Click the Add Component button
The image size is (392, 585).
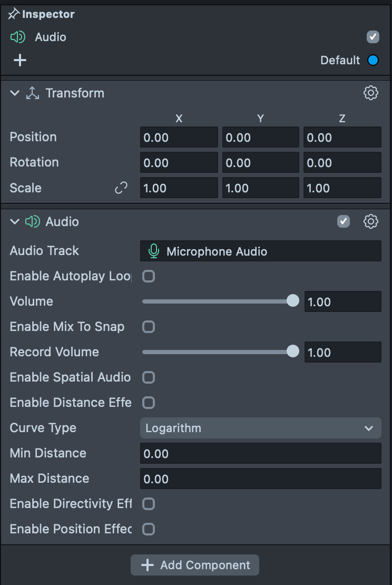point(195,565)
